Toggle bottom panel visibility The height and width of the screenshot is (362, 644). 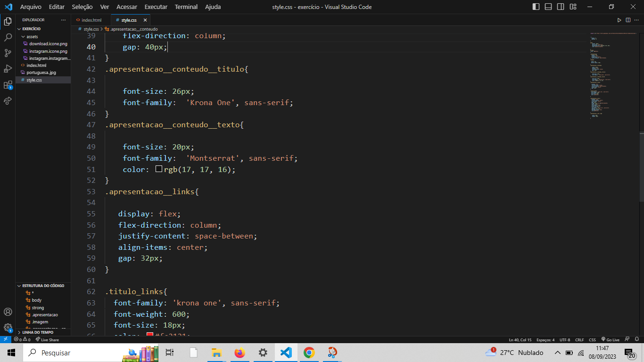coord(548,7)
